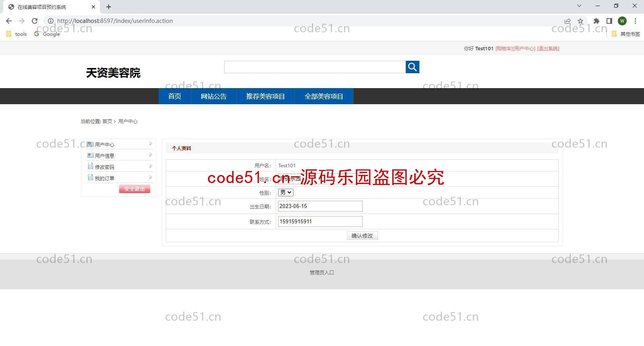644x346 pixels.
Task: Toggle the browser side panel icon
Action: click(609, 21)
